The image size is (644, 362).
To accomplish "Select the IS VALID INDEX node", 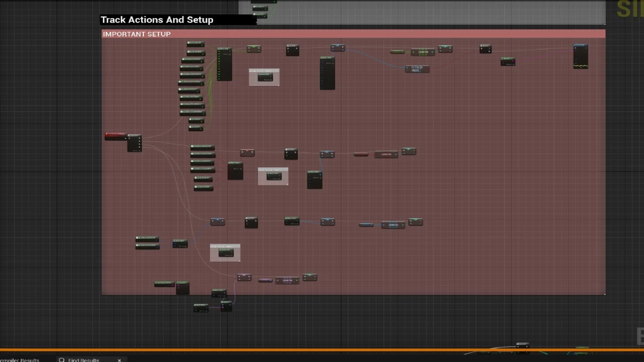I will coord(417,69).
